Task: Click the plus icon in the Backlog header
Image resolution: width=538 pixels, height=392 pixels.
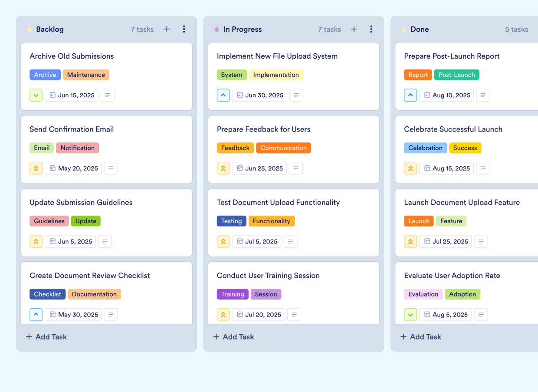Action: click(167, 29)
